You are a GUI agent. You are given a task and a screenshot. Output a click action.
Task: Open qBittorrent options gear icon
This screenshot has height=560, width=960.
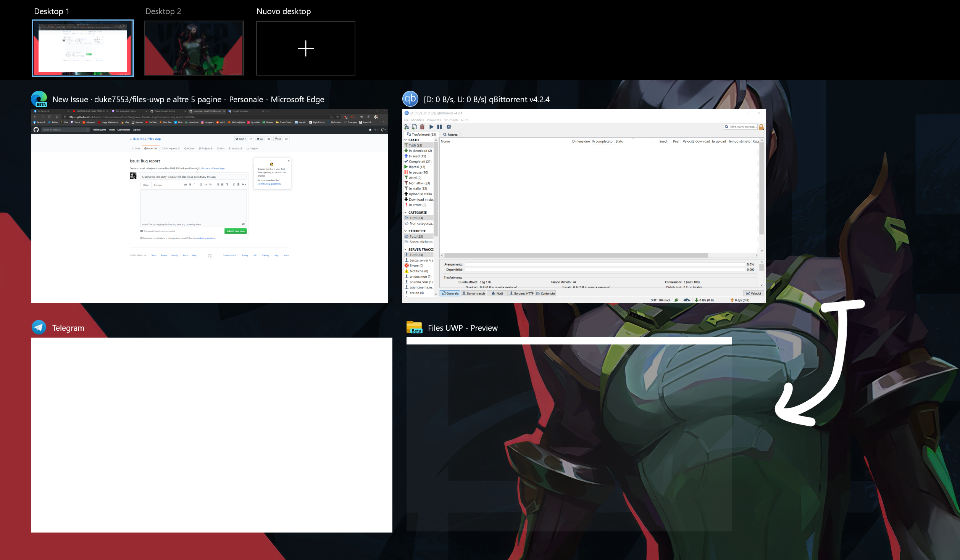[x=449, y=127]
